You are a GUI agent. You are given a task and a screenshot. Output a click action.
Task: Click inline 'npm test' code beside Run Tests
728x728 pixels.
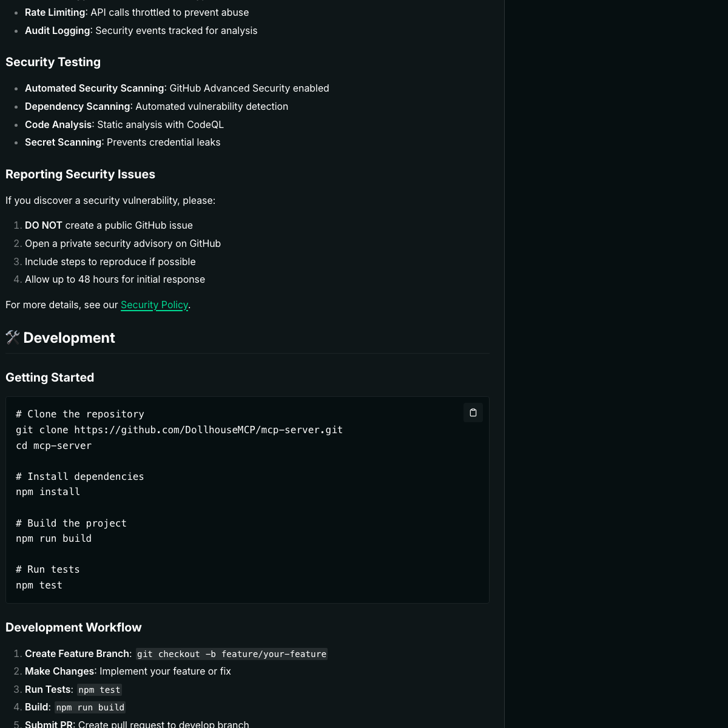(99, 690)
